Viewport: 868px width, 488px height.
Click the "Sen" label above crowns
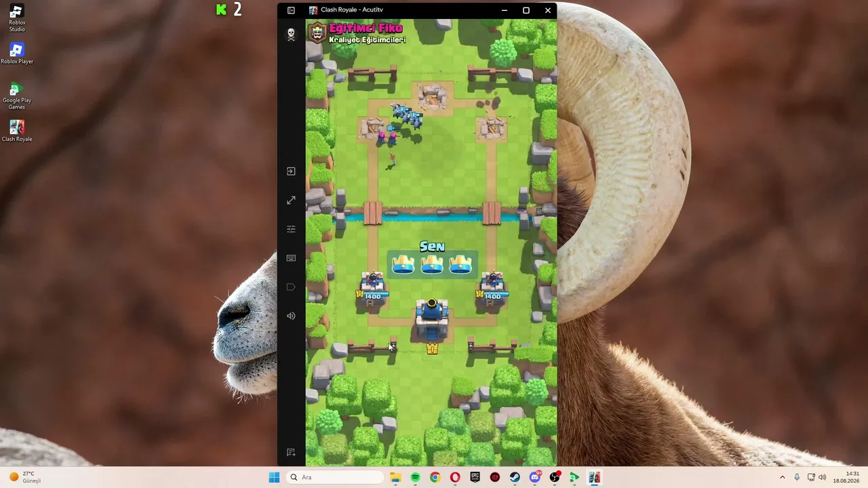coord(432,246)
